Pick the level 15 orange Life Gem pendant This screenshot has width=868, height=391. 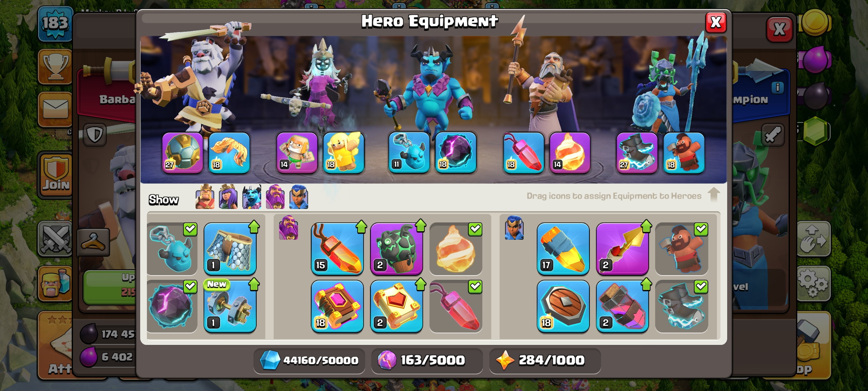click(x=337, y=249)
